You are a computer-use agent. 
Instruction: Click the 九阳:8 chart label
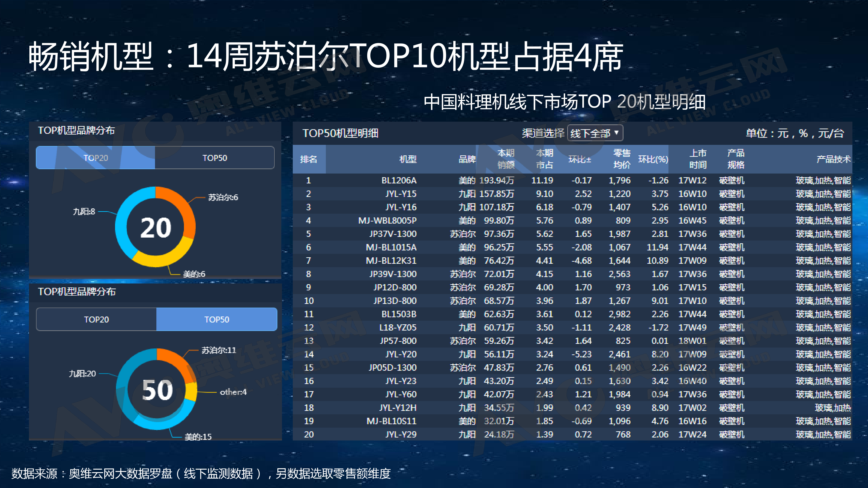pyautogui.click(x=84, y=211)
